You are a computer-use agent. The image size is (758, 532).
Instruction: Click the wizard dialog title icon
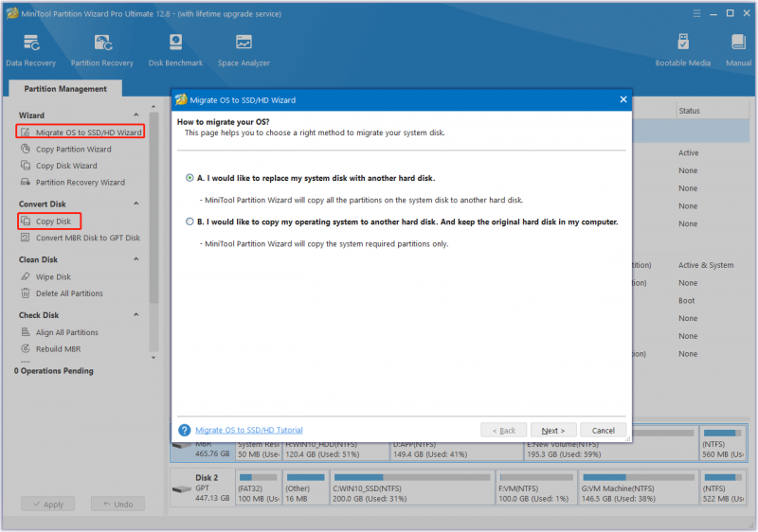point(181,99)
